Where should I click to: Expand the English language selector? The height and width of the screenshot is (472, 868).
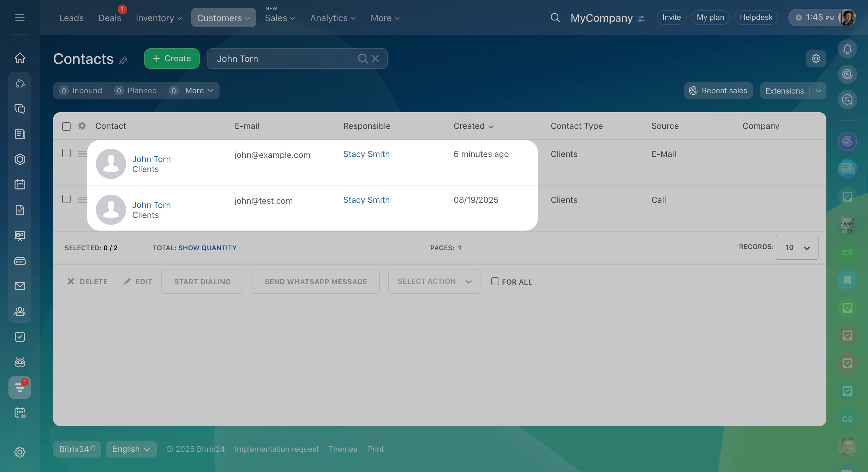point(131,449)
